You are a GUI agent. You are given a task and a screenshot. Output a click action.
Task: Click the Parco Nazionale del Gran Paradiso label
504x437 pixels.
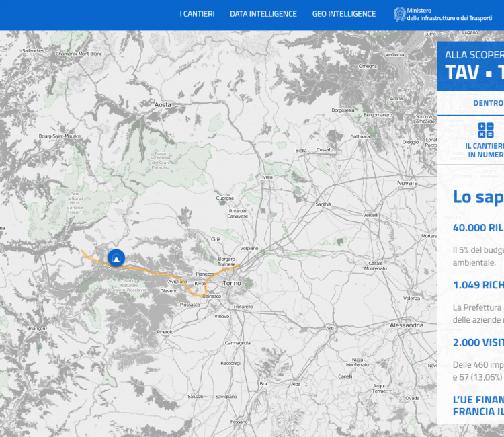161,160
